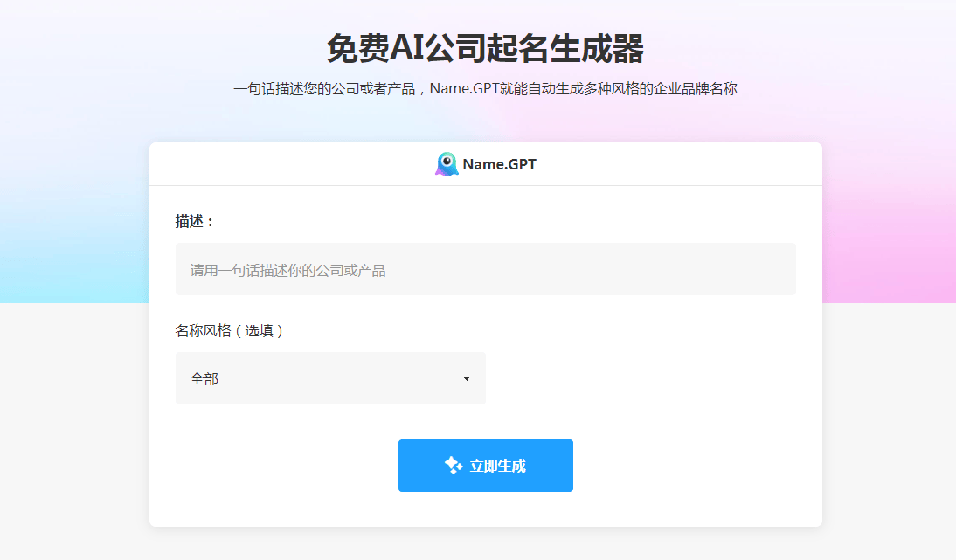The width and height of the screenshot is (956, 560).
Task: Click the subtitle sentence below the heading
Action: click(485, 89)
